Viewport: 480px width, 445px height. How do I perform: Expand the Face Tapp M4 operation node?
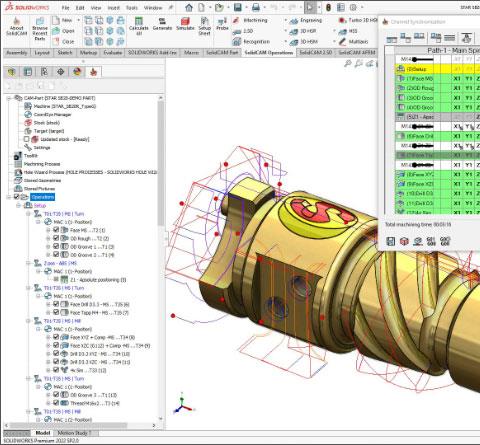(48, 312)
